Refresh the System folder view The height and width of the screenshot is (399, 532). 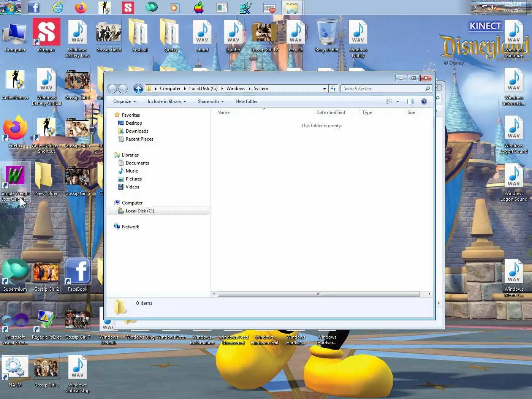click(x=333, y=89)
